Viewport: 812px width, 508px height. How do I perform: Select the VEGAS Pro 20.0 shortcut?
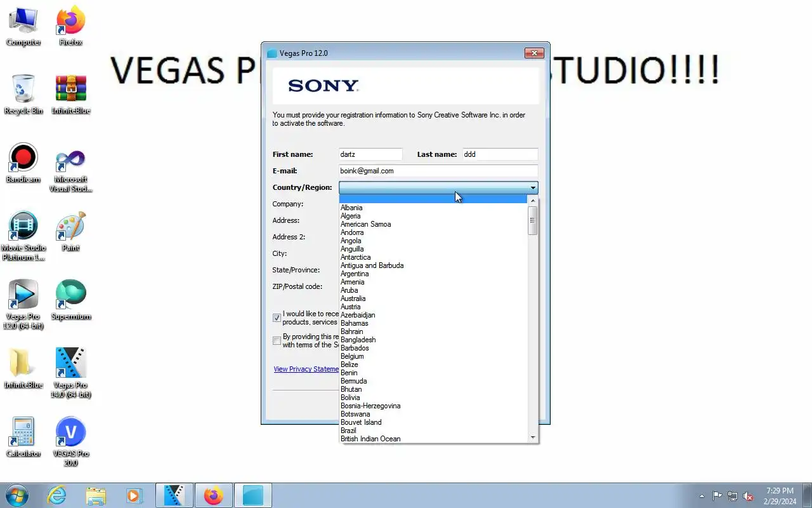70,443
